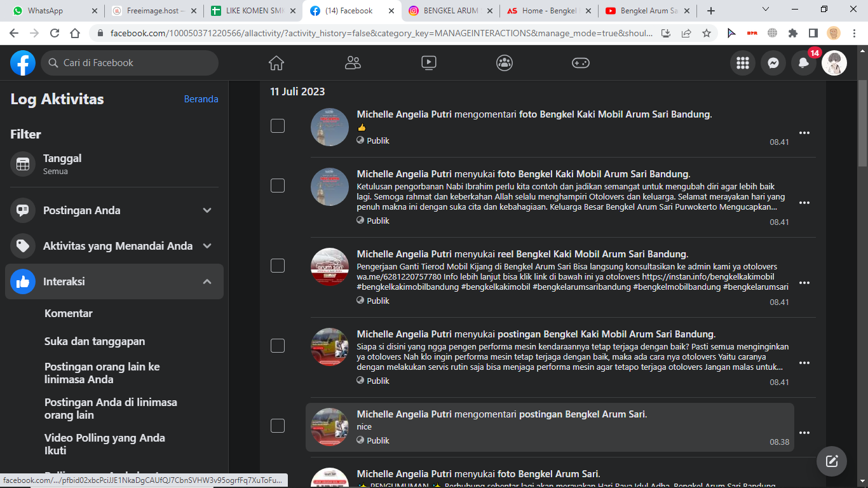
Task: Open Messenger chats icon
Action: coord(773,63)
